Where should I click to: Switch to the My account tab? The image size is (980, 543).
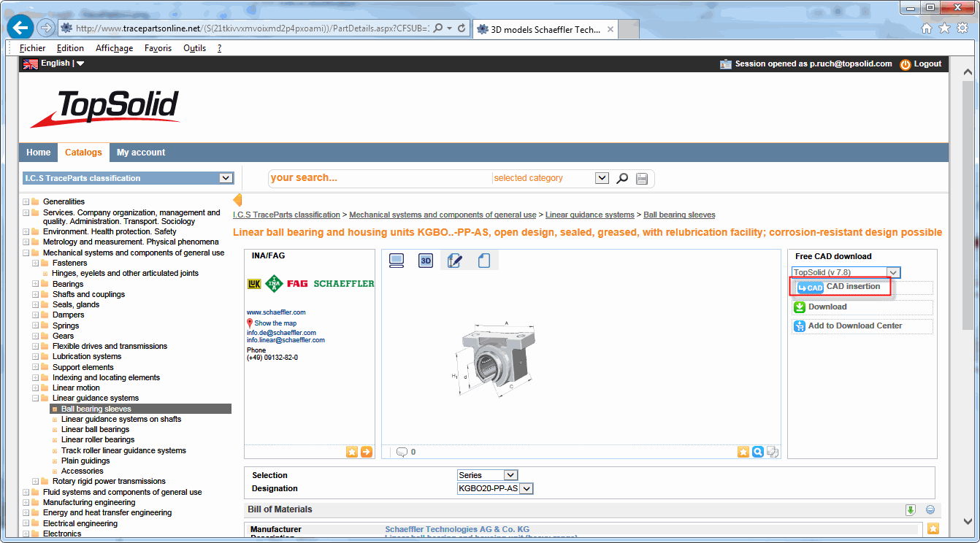coord(141,153)
